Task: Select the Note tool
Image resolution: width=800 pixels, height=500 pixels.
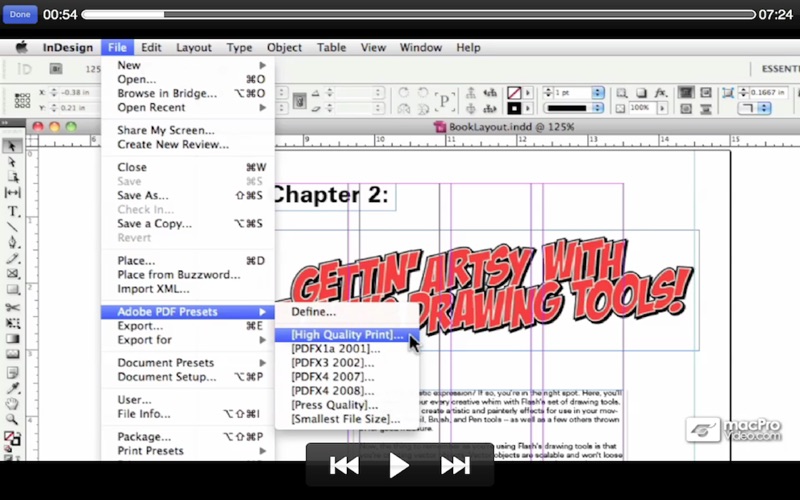Action: 12,372
